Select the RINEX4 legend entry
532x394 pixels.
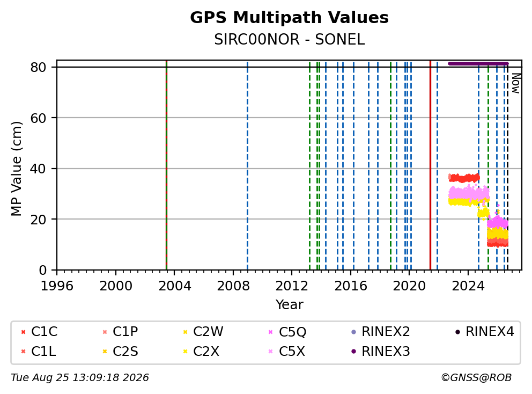coord(484,332)
